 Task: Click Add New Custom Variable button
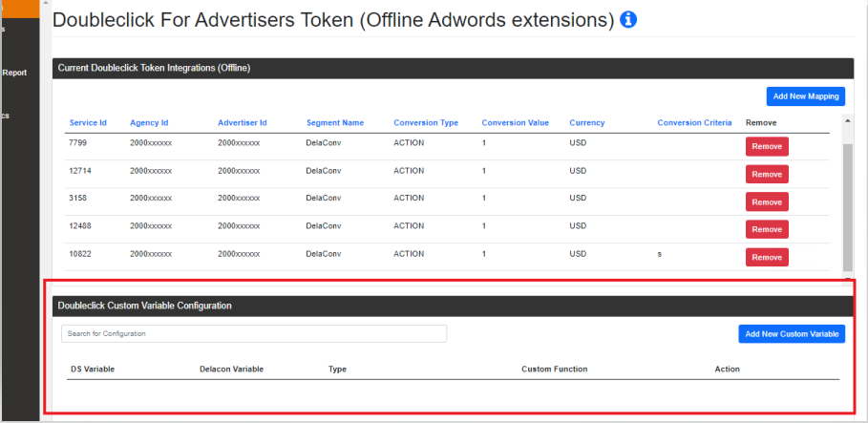(x=792, y=334)
